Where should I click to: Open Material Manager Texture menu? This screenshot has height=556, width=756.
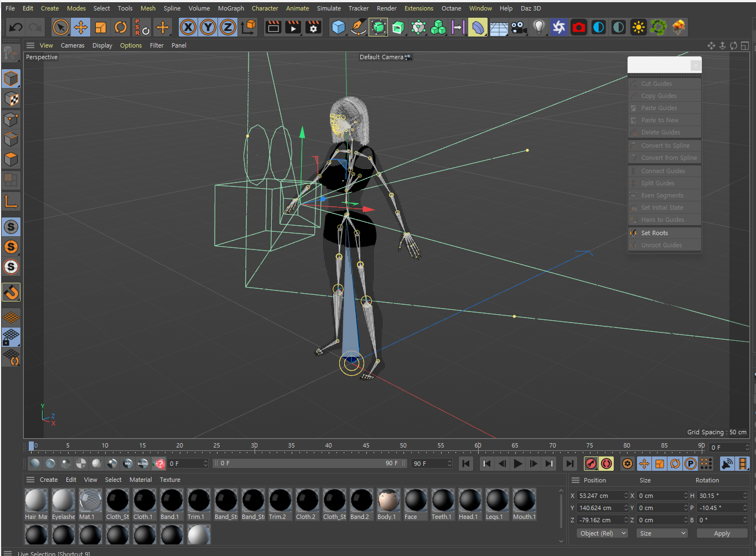click(170, 480)
